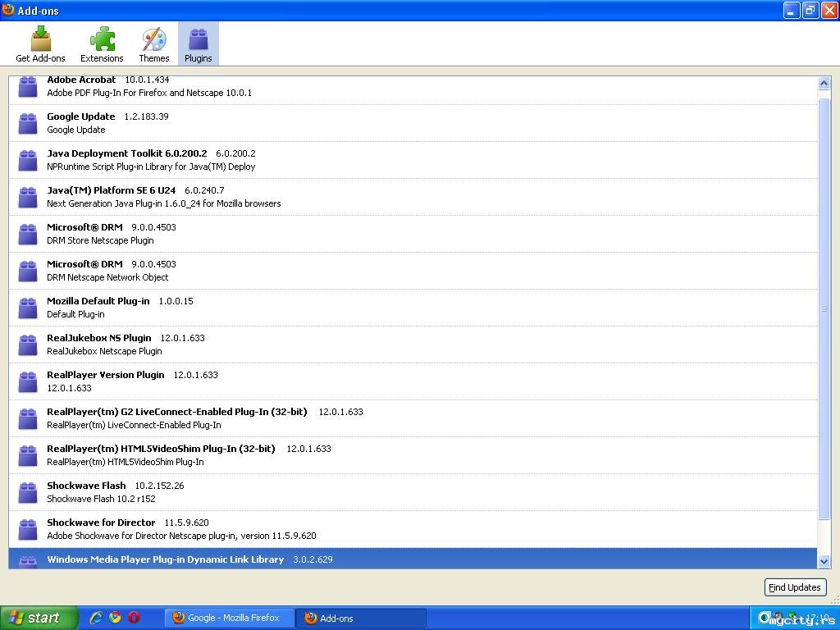This screenshot has width=840, height=630.
Task: Select the Plugins tab
Action: tap(199, 44)
